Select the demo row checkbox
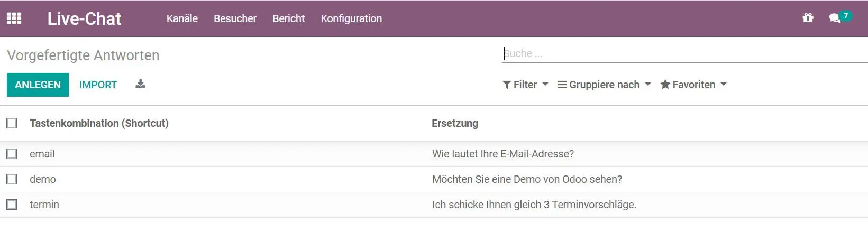This screenshot has width=868, height=241. 12,179
